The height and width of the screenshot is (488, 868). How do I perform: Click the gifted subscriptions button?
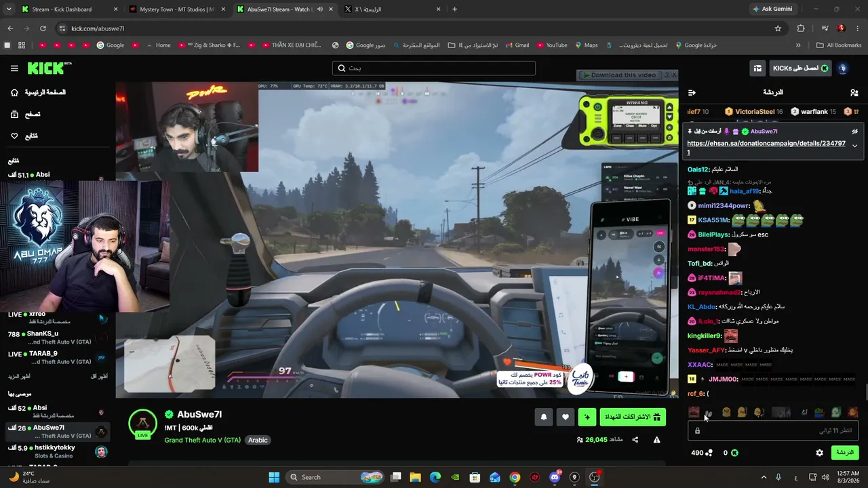coord(633,418)
